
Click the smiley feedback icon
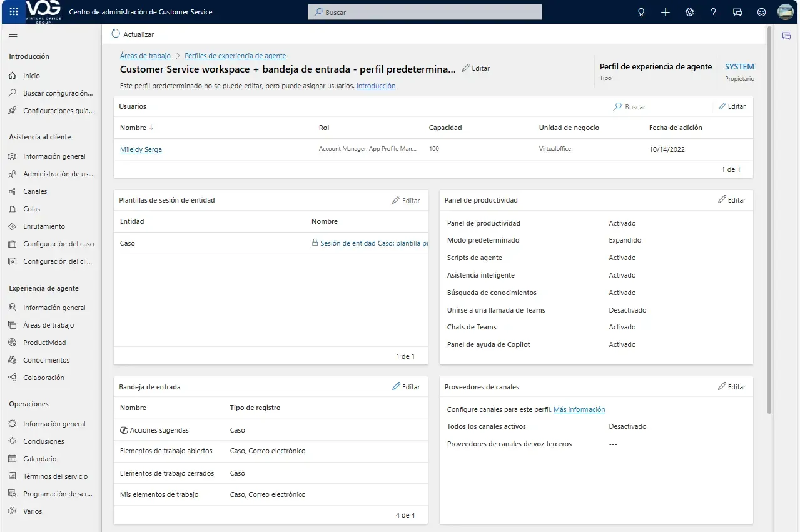click(761, 12)
